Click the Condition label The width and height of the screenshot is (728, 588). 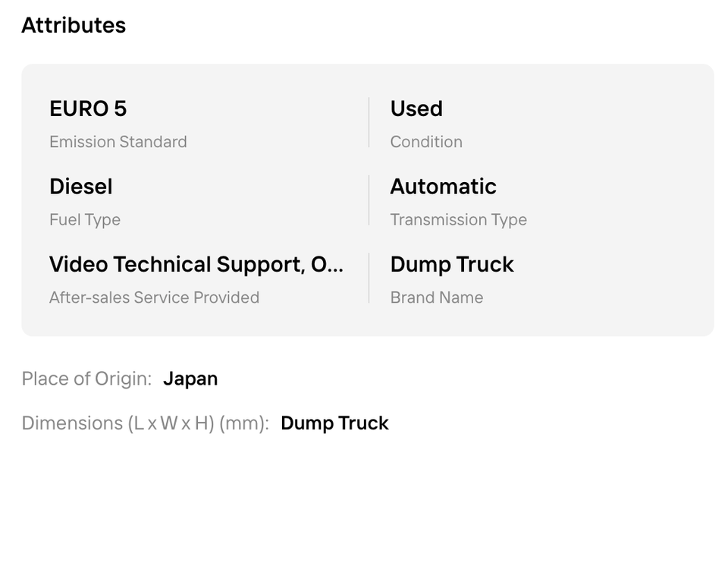(x=426, y=142)
